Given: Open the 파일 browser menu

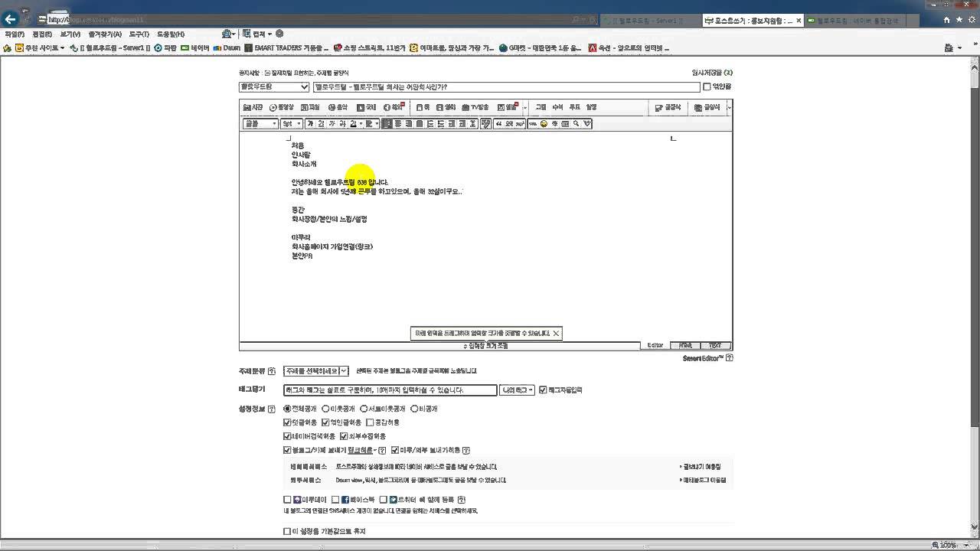Looking at the screenshot, I should tap(15, 34).
